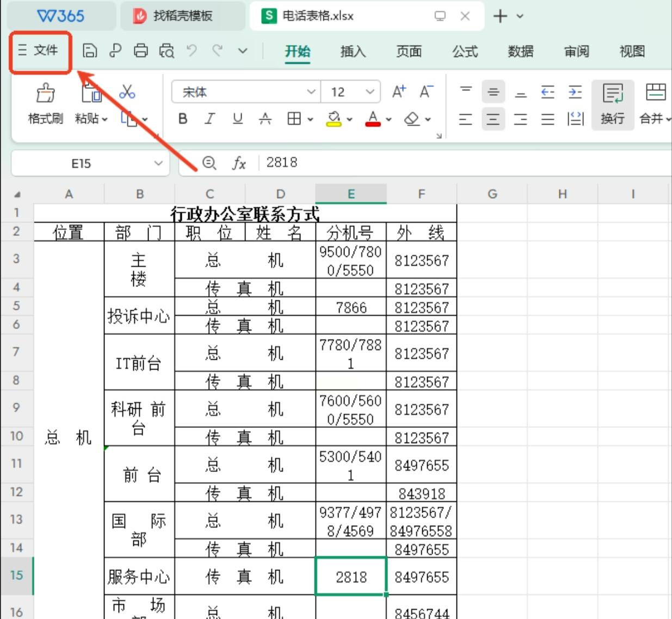This screenshot has height=619, width=672.
Task: Expand the clear eraser dropdown arrow
Action: pos(428,119)
